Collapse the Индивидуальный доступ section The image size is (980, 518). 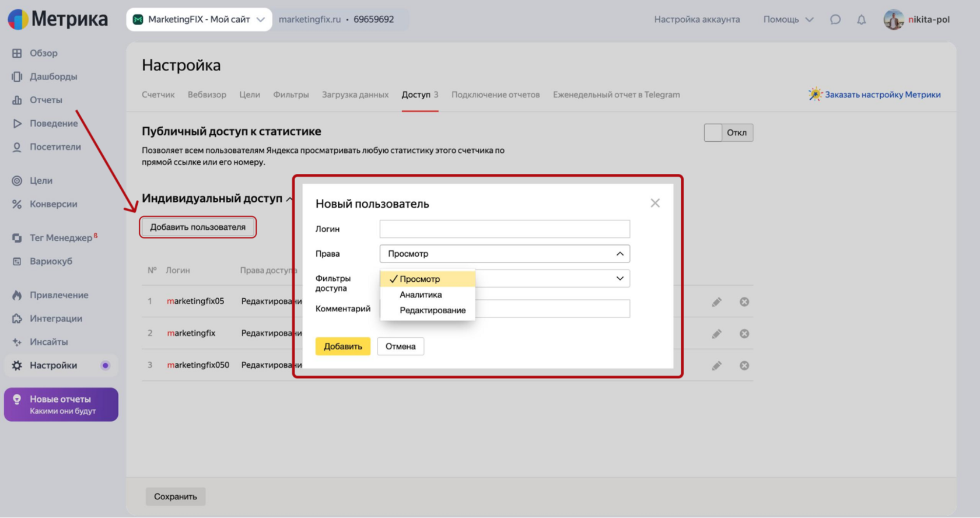click(x=217, y=198)
